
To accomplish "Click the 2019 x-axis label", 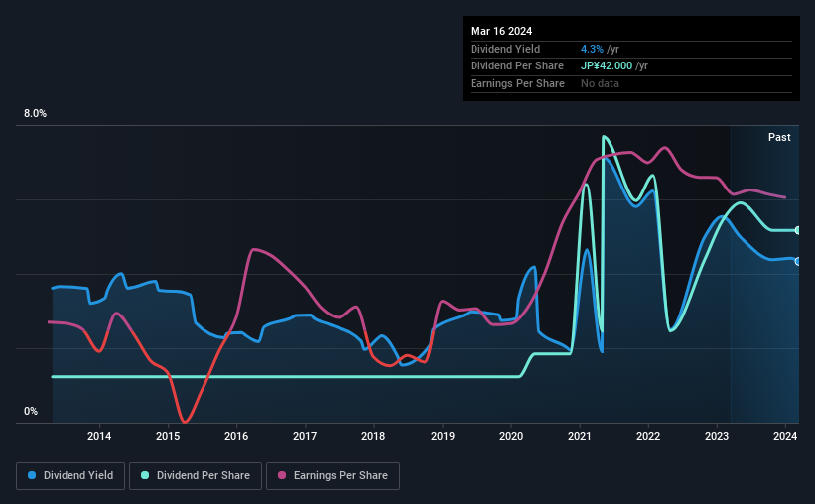I will pos(443,436).
